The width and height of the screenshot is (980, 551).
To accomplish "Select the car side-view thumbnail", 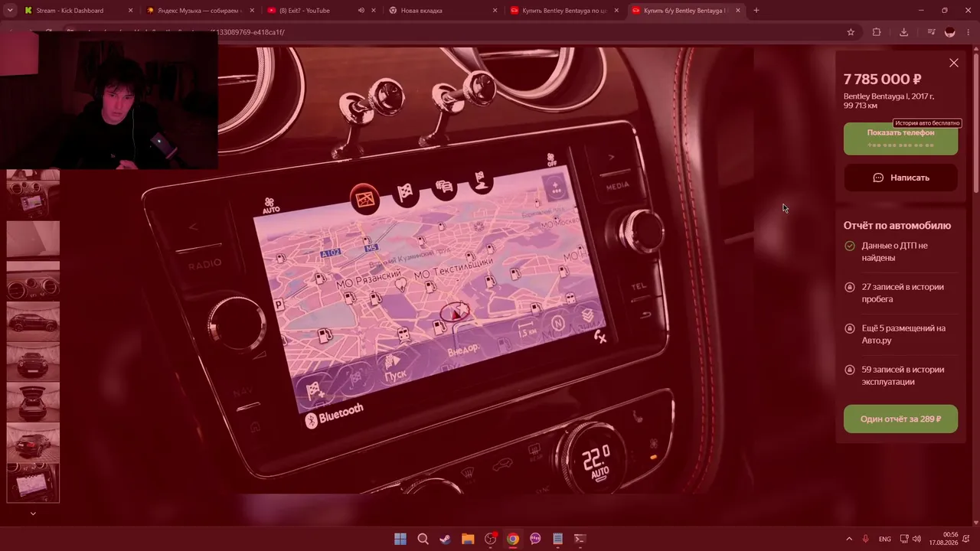I will coord(33,321).
